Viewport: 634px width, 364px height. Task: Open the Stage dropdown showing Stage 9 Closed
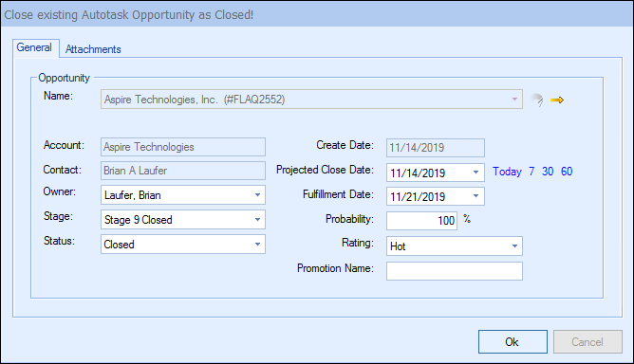pyautogui.click(x=257, y=220)
